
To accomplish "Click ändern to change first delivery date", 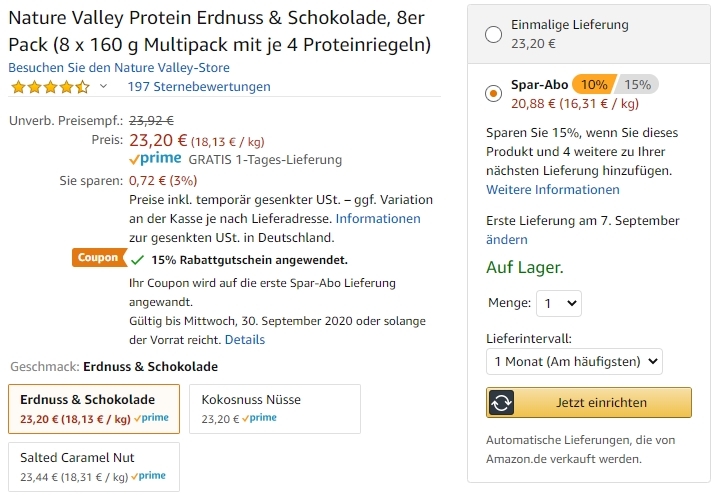I will tap(506, 240).
